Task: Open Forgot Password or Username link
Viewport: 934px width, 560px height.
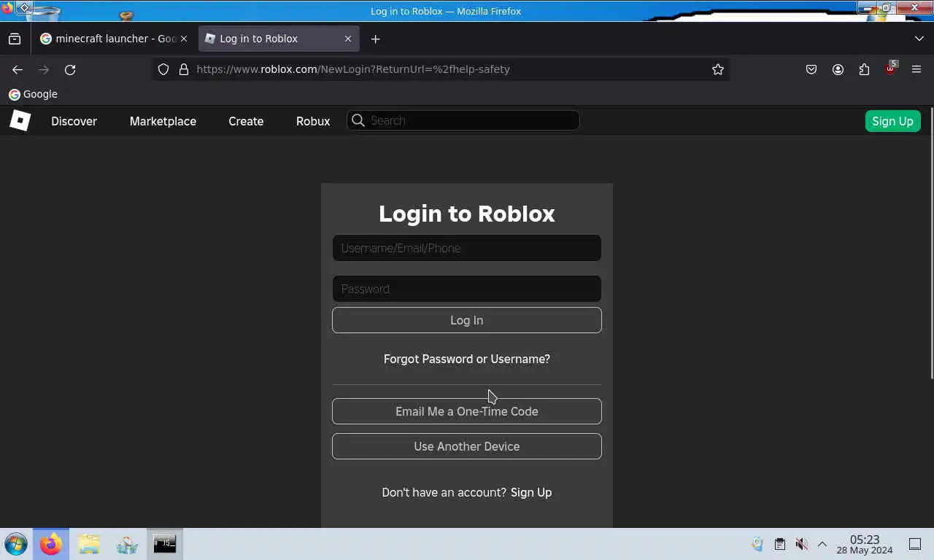Action: point(467,359)
